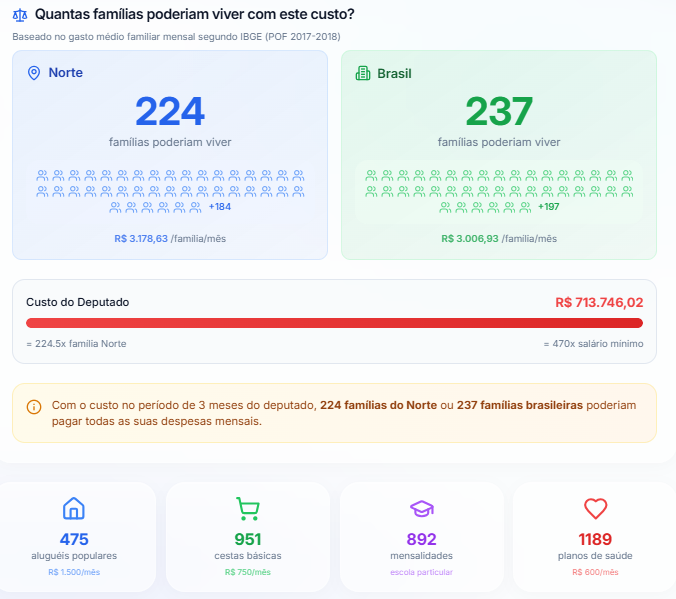Click the R$ 3.178,63 per family value
Screen dimensions: 676x599
pos(141,239)
